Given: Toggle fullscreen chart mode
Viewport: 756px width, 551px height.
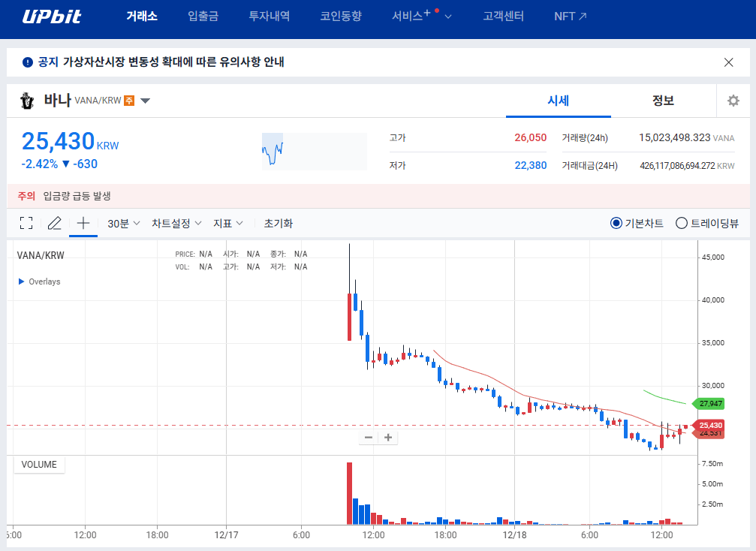Looking at the screenshot, I should pyautogui.click(x=26, y=223).
